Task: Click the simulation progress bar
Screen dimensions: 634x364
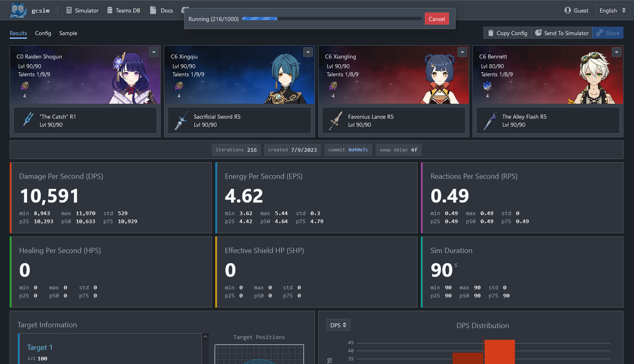Action: coord(331,19)
